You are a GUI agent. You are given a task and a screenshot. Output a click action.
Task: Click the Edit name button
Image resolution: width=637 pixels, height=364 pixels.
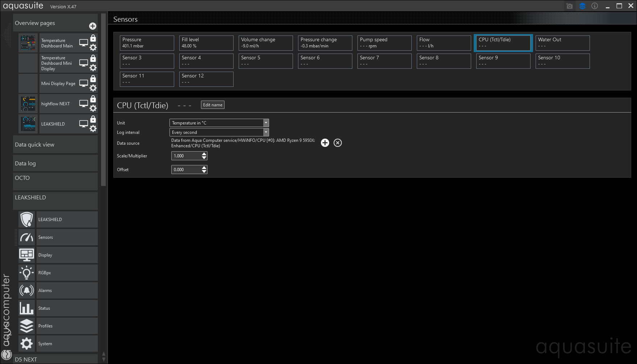[x=213, y=105]
